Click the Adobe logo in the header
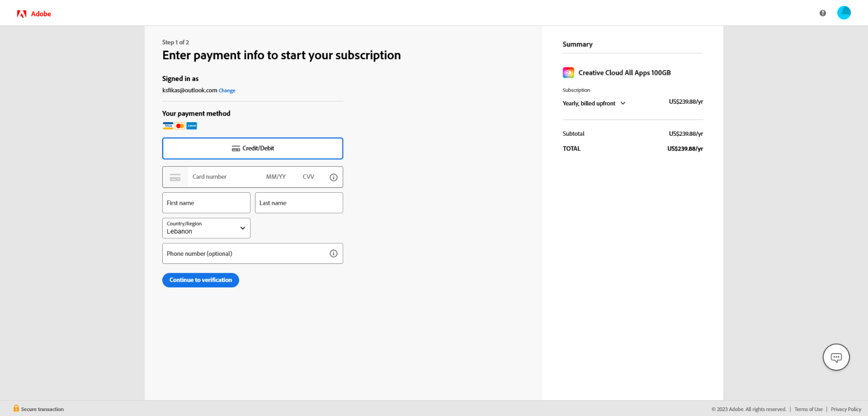 point(34,14)
